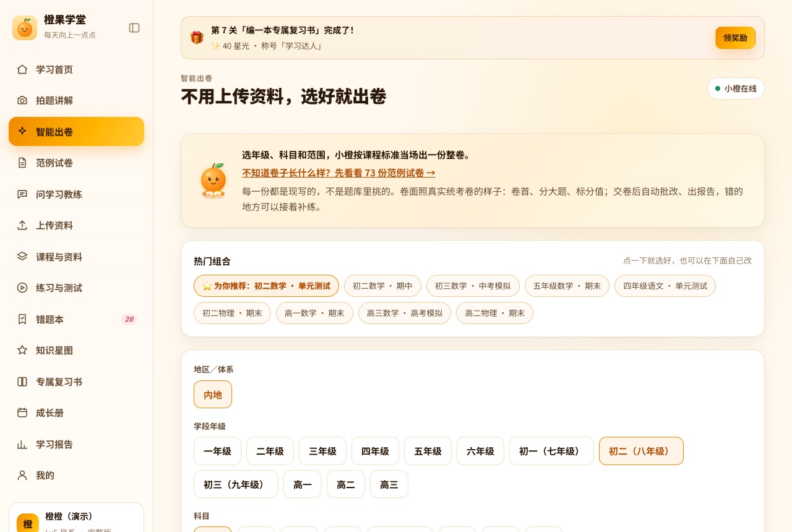Click the 范例试卷 document icon
This screenshot has width=792, height=532.
click(22, 163)
